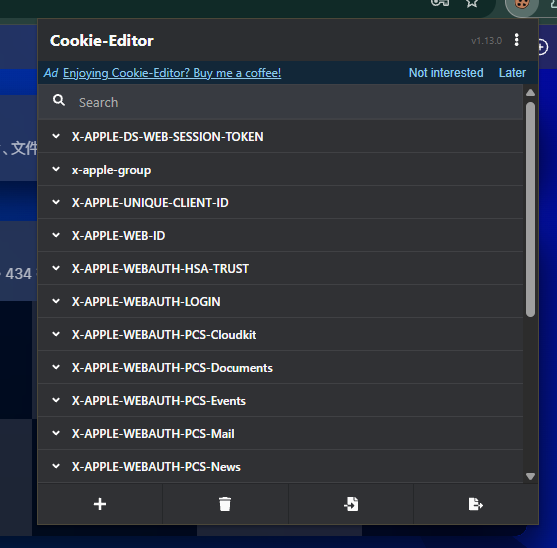Click Later on the ad banner
The image size is (557, 548).
pos(512,73)
